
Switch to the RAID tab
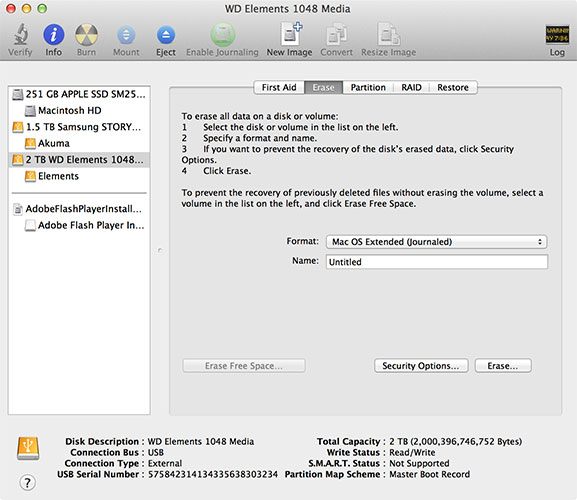pyautogui.click(x=411, y=88)
